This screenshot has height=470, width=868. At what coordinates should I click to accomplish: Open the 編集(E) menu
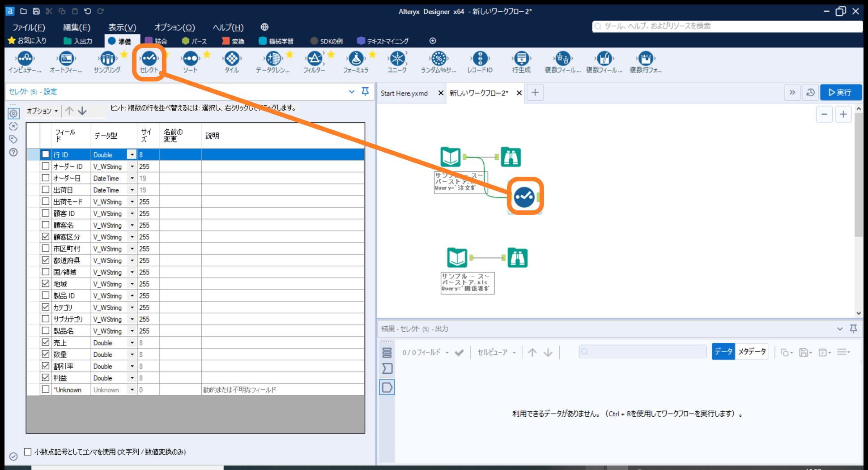77,27
